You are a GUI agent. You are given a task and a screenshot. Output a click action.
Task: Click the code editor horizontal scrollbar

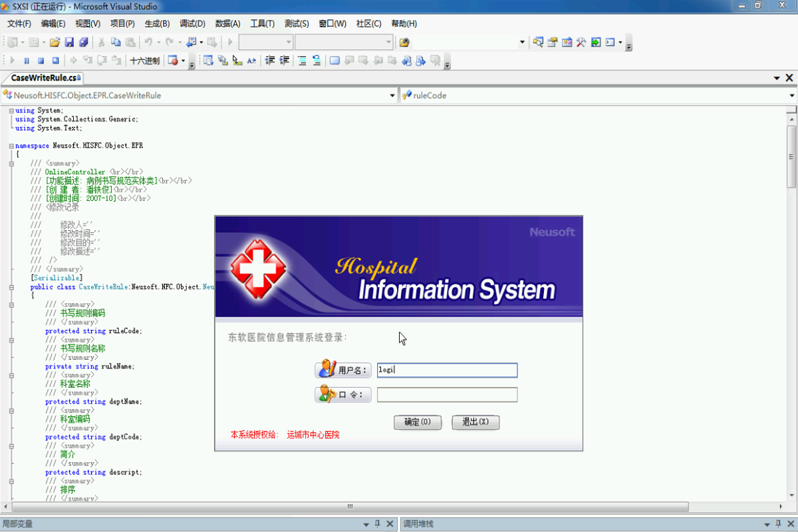tap(392, 507)
